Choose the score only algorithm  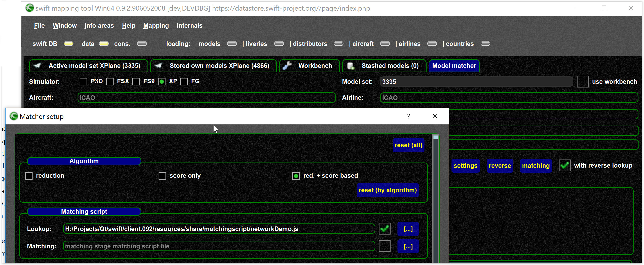162,176
